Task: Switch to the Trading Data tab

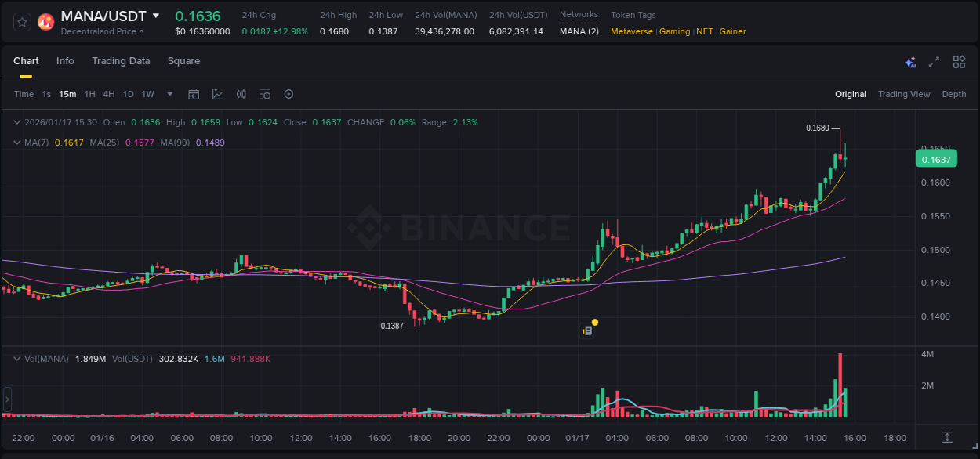Action: 121,61
